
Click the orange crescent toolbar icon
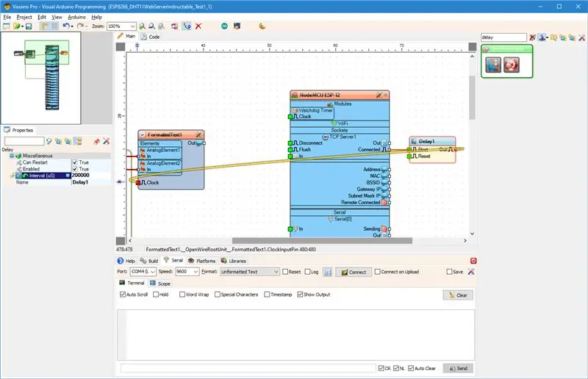[262, 26]
